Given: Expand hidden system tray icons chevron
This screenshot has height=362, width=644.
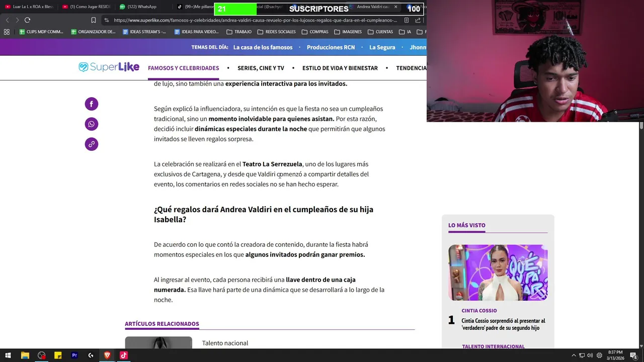Looking at the screenshot, I should pyautogui.click(x=574, y=355).
